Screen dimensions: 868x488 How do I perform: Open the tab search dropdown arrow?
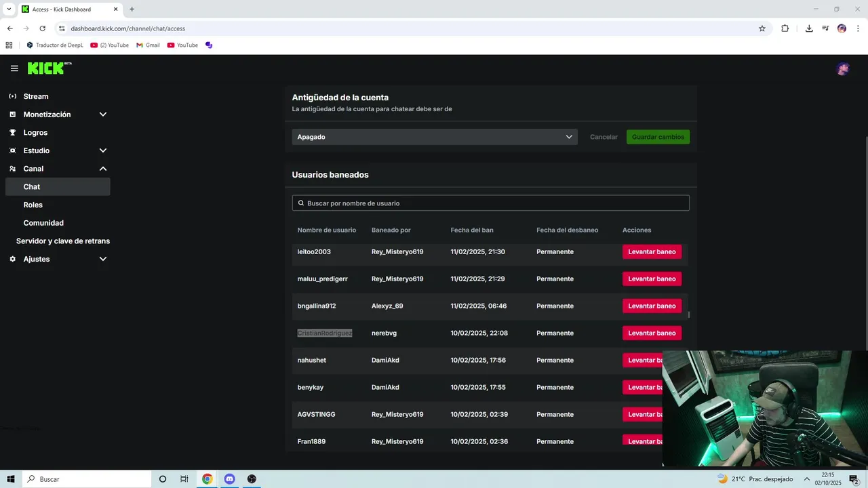click(9, 9)
